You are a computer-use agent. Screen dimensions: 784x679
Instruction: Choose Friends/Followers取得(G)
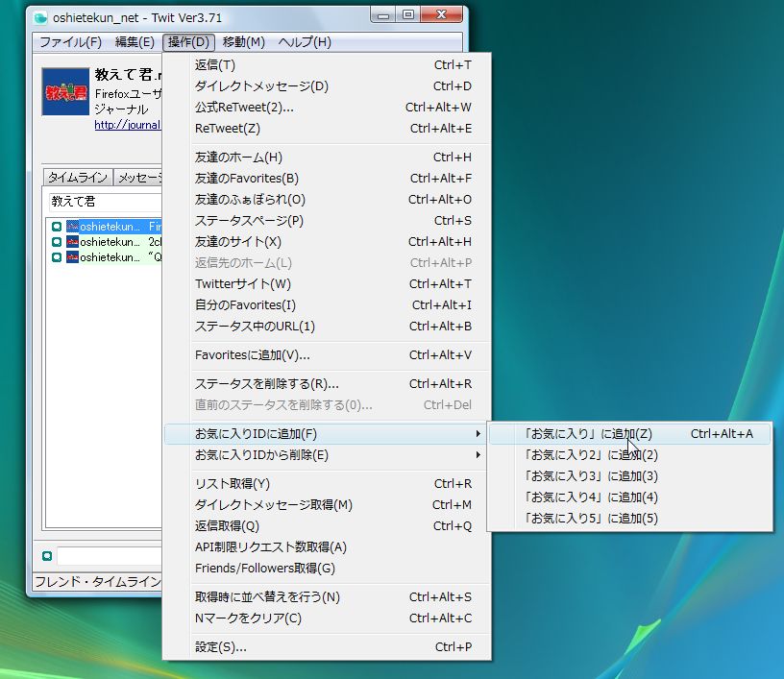point(328,569)
